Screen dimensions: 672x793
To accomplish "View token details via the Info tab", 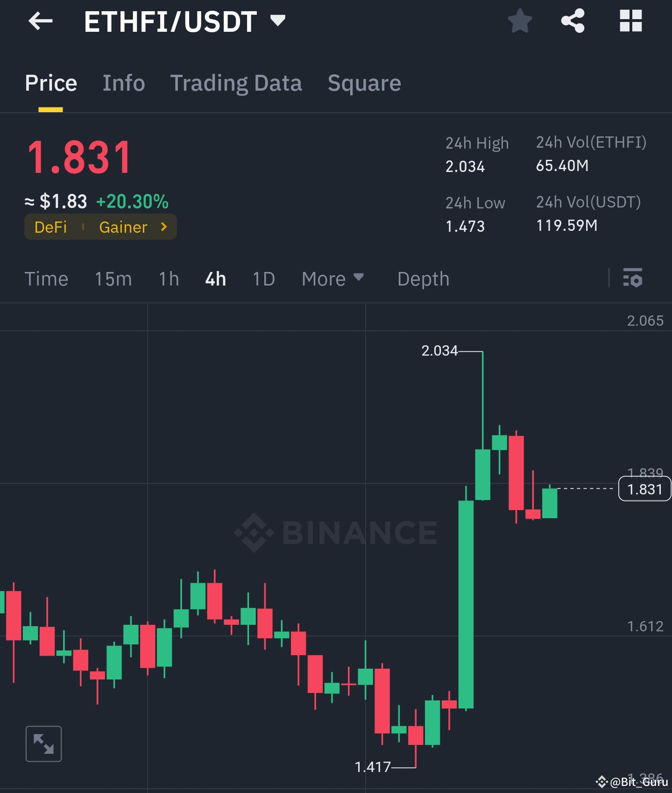I will (x=123, y=83).
